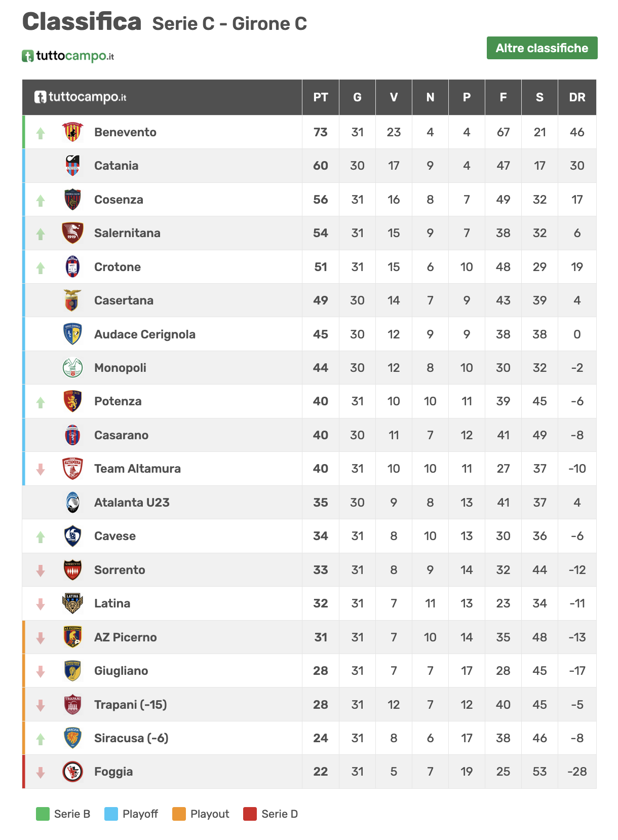
Task: Open the Audace Cerignola team link
Action: point(145,334)
